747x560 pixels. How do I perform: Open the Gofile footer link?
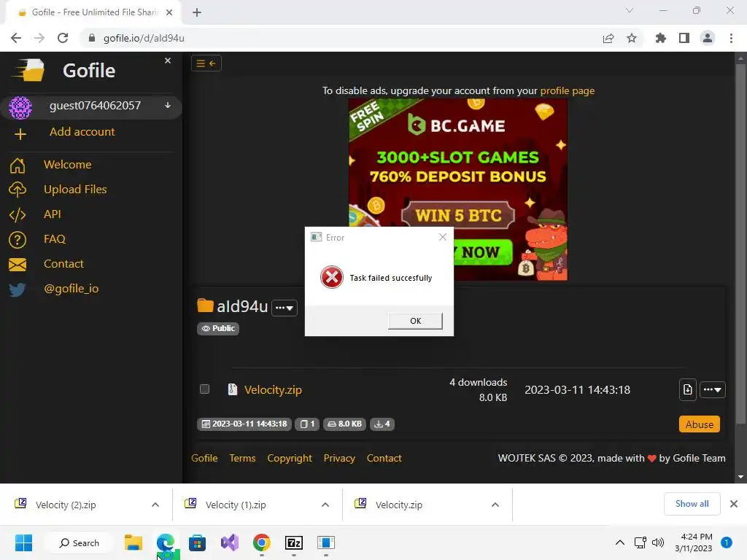204,458
